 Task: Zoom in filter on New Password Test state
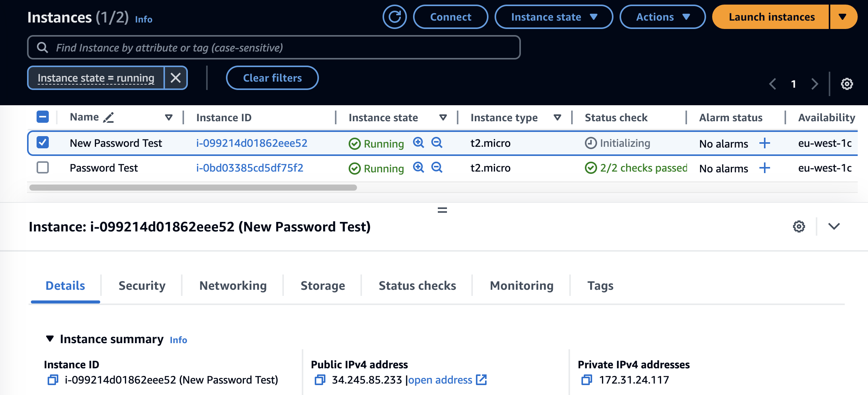pos(418,143)
